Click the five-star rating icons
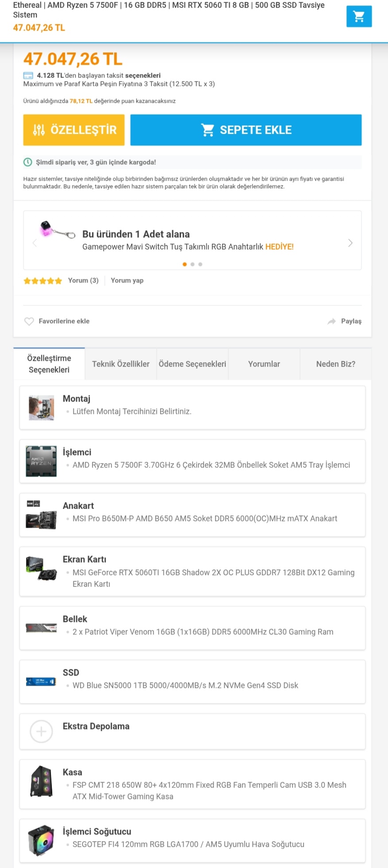388x868 pixels. tap(43, 281)
